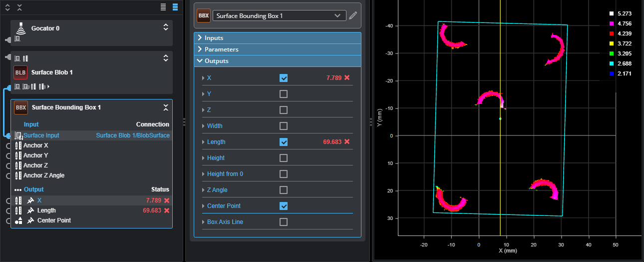The image size is (644, 262).
Task: Click the green center point marker in viewer
Action: [x=500, y=118]
